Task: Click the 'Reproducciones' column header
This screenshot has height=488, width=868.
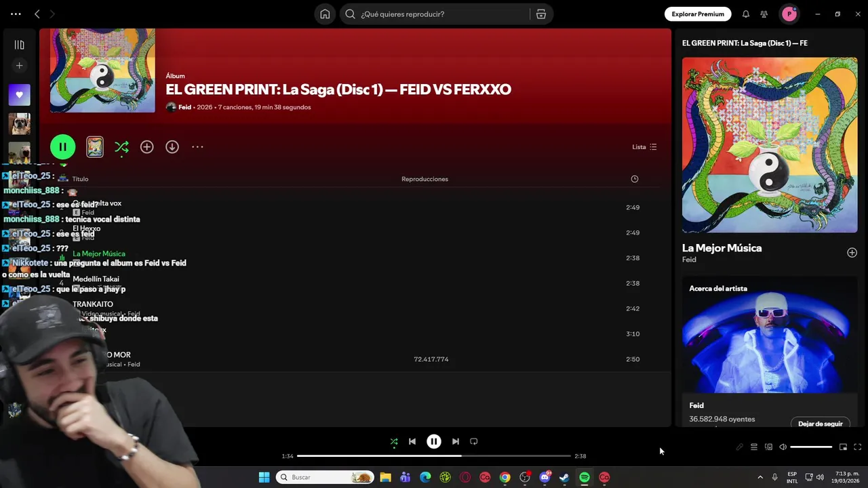Action: tap(425, 179)
